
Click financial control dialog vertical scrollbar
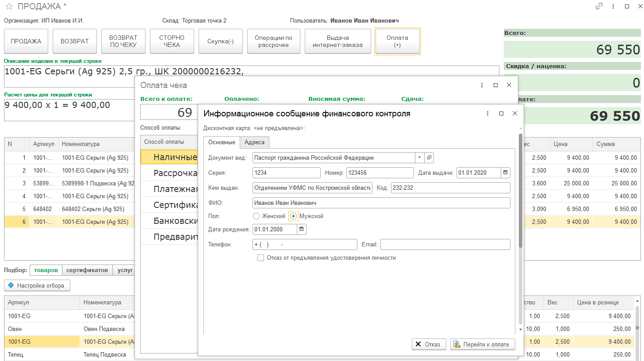[x=521, y=190]
